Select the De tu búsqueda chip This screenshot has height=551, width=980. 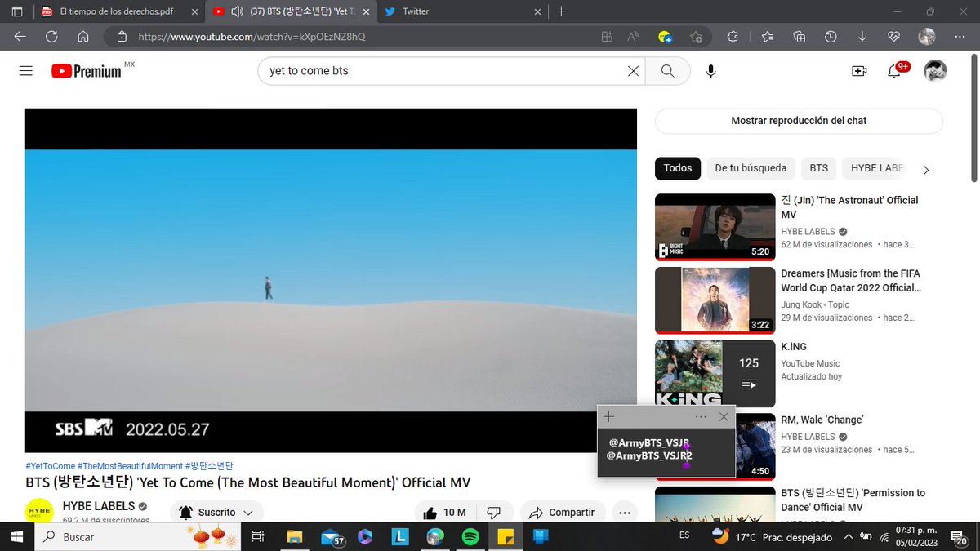click(751, 168)
